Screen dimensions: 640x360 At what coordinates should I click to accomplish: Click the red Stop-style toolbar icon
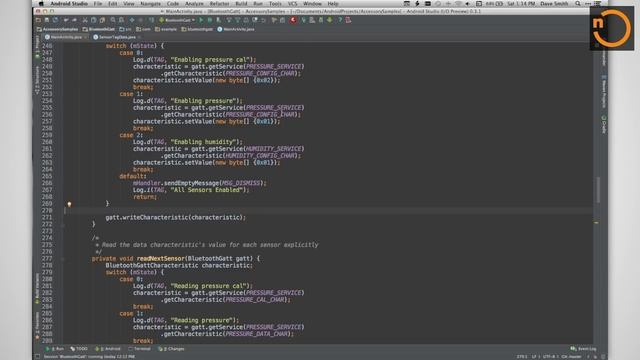293,20
